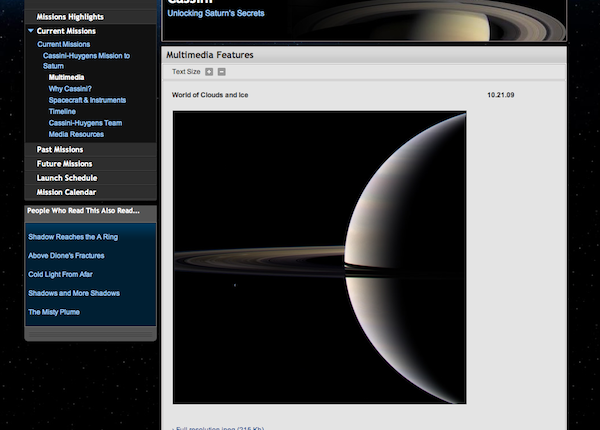Go to Spacecraft & Instruments
This screenshot has width=600, height=430.
tap(89, 100)
